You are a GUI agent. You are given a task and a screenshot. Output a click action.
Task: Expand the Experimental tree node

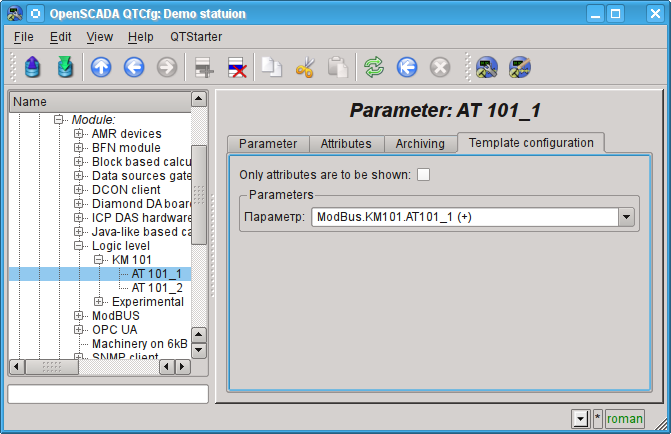(x=99, y=302)
